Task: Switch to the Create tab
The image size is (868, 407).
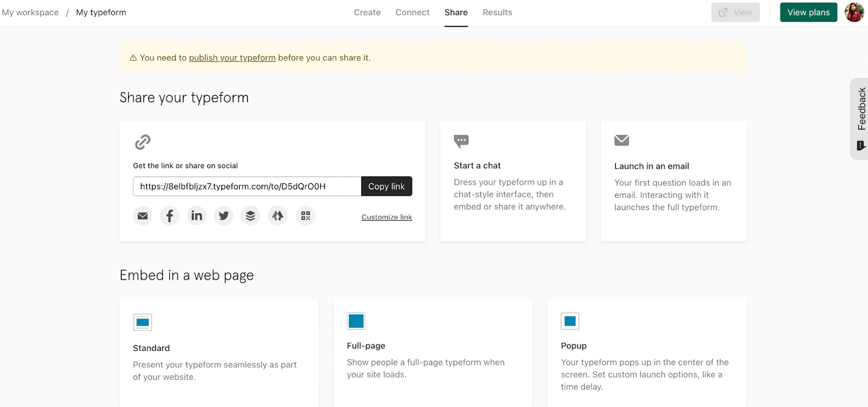Action: (367, 12)
